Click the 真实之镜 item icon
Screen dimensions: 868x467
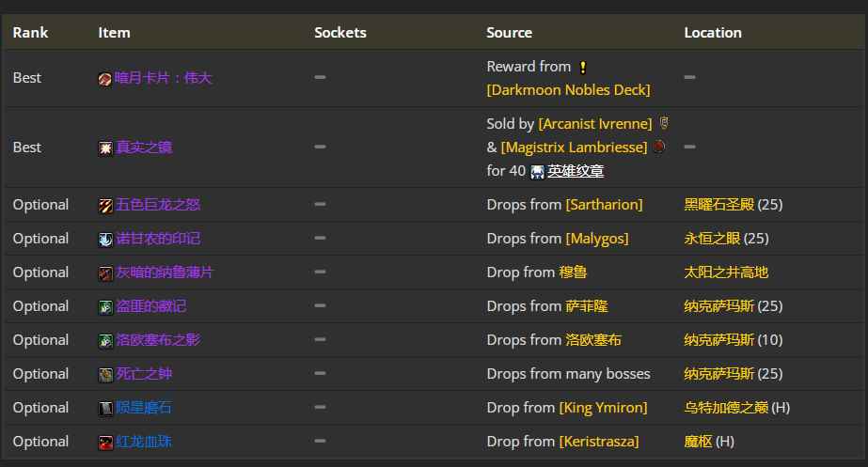(105, 148)
